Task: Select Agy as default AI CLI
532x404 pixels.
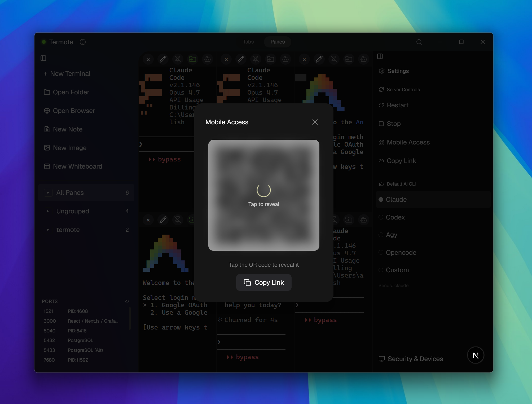Action: tap(388, 235)
